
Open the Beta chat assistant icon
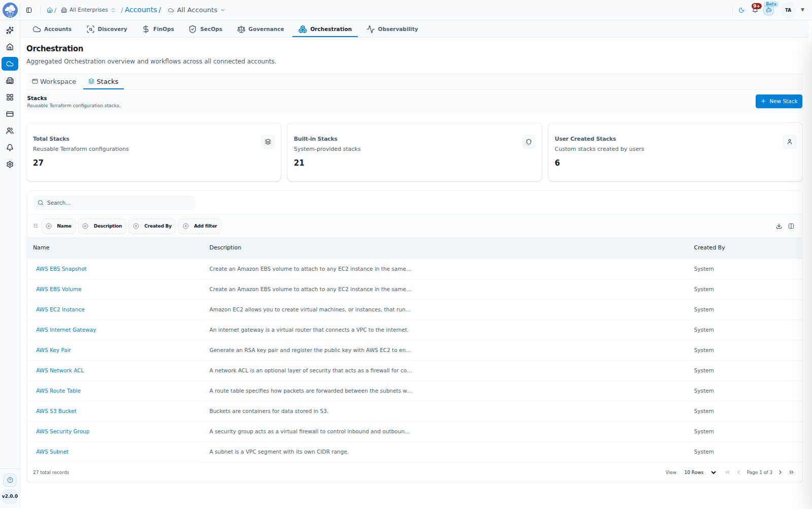click(769, 10)
